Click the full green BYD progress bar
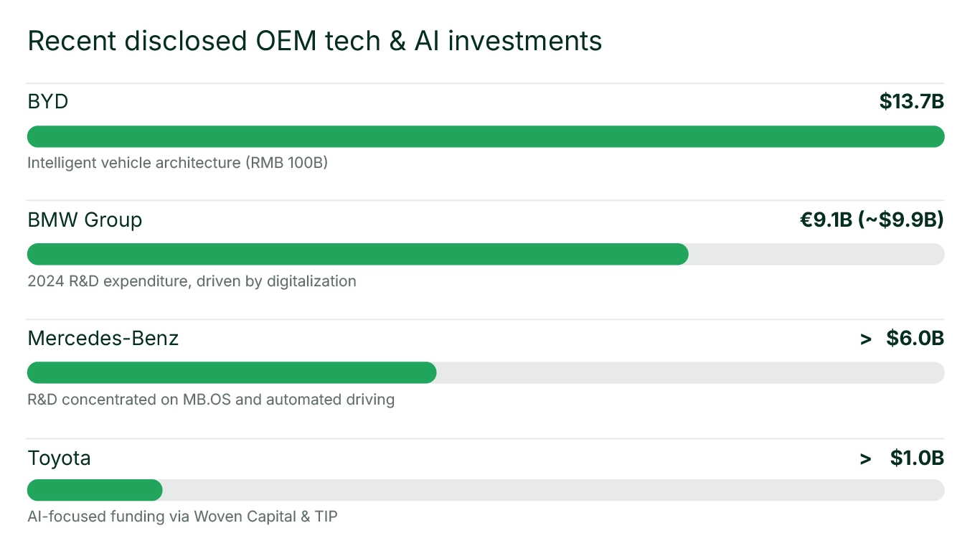The image size is (980, 551). click(x=485, y=136)
